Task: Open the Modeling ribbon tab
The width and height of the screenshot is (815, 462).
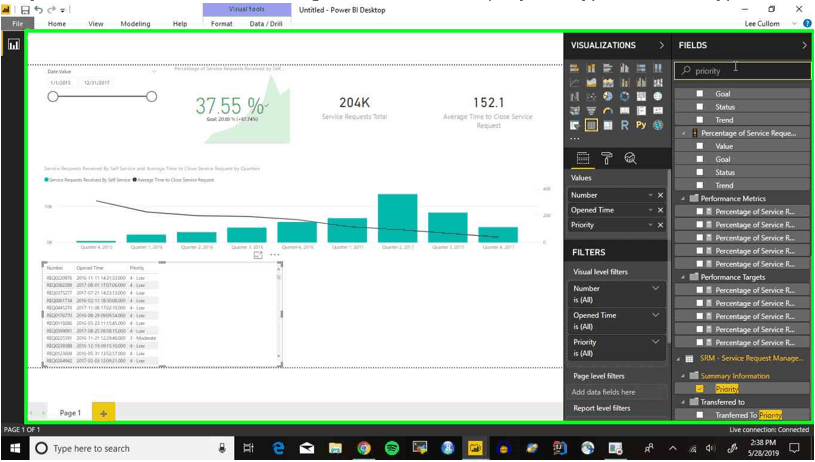Action: [135, 24]
